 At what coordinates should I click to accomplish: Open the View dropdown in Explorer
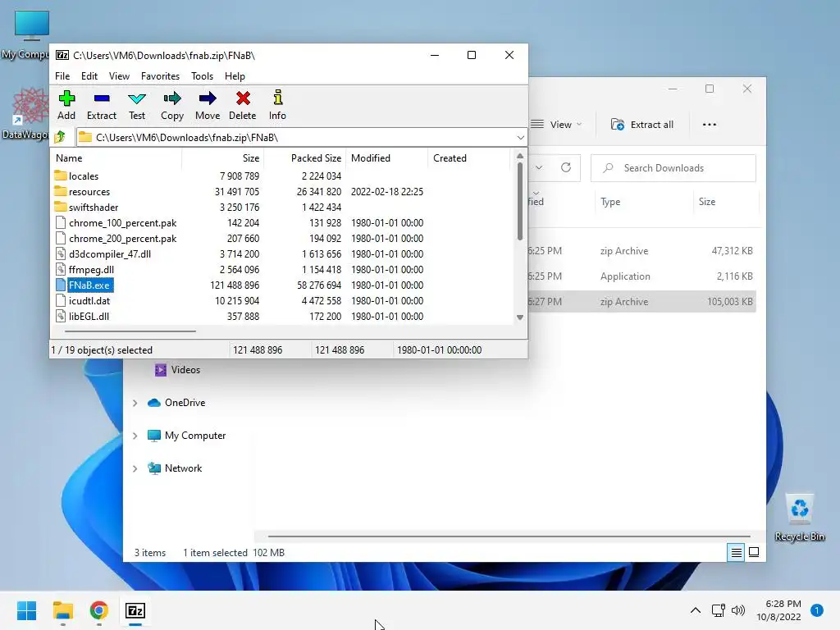(555, 125)
